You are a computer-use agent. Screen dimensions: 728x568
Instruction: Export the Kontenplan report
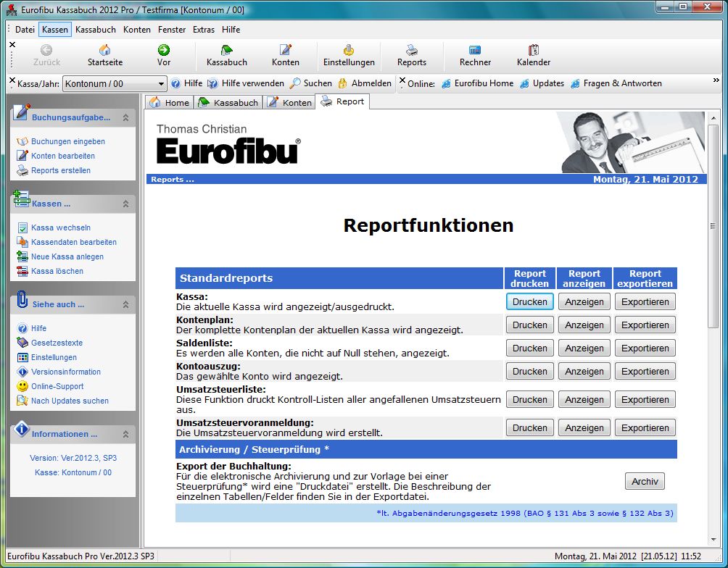point(645,325)
